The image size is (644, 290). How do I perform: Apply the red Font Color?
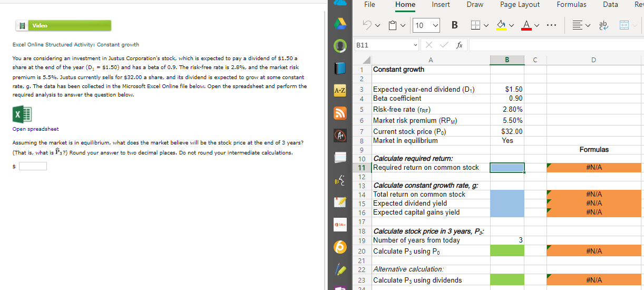point(526,25)
